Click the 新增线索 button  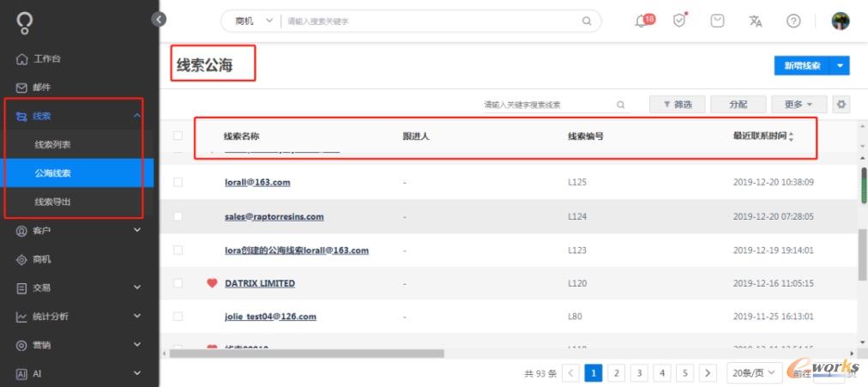(x=802, y=65)
